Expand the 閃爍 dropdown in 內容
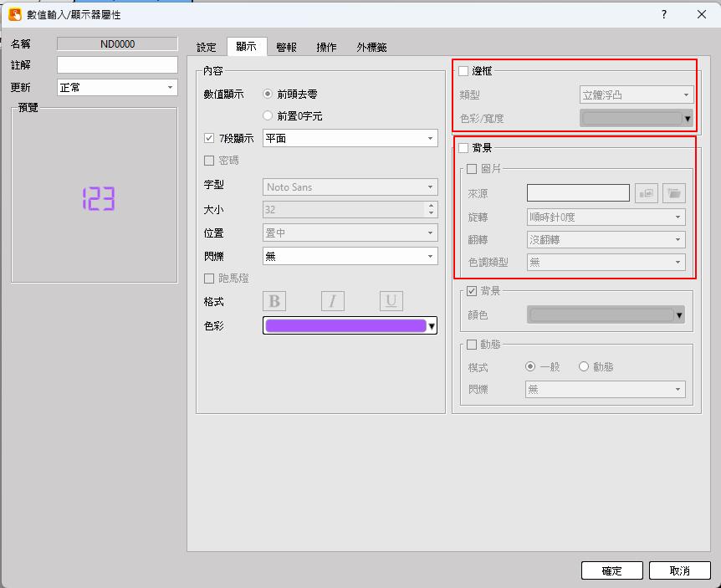 pos(350,257)
